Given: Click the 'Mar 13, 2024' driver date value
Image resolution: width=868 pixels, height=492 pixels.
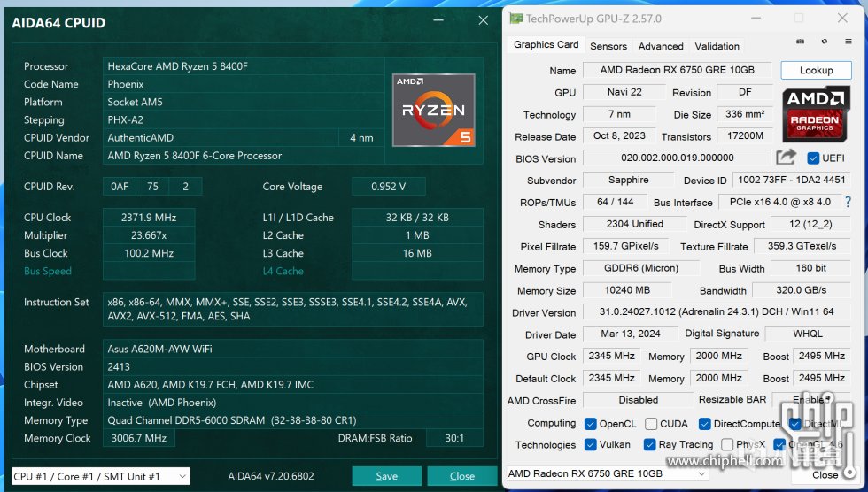Looking at the screenshot, I should click(x=631, y=334).
